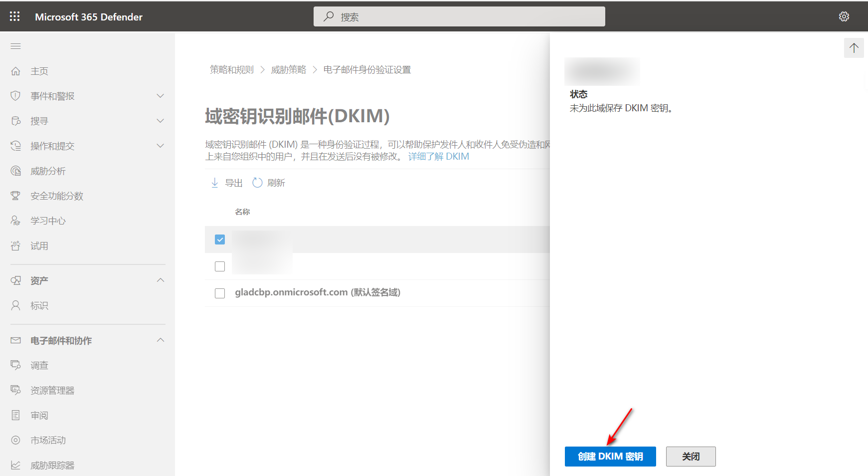Open 审阅 in the navigation
This screenshot has height=476, width=868.
click(x=39, y=416)
